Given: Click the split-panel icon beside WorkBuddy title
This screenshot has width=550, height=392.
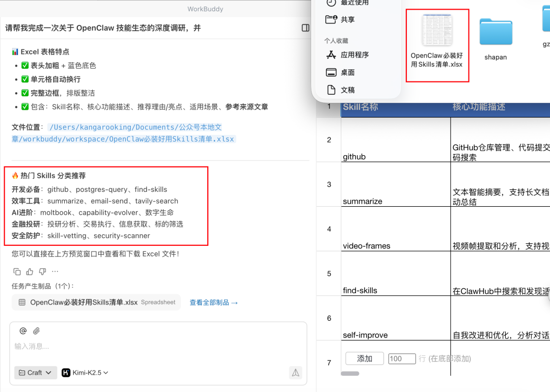Looking at the screenshot, I should coord(305,27).
